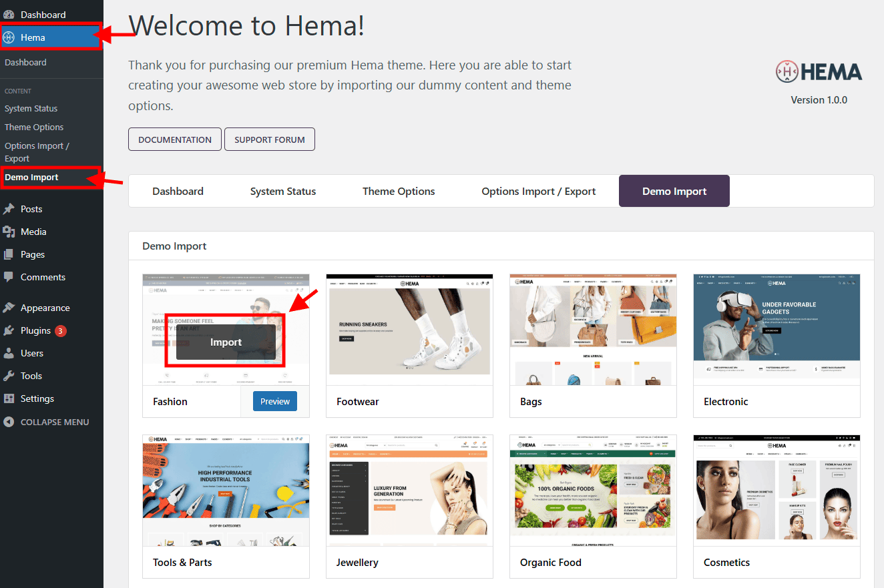Viewport: 884px width, 588px height.
Task: Click the Support Forum button
Action: click(x=270, y=139)
